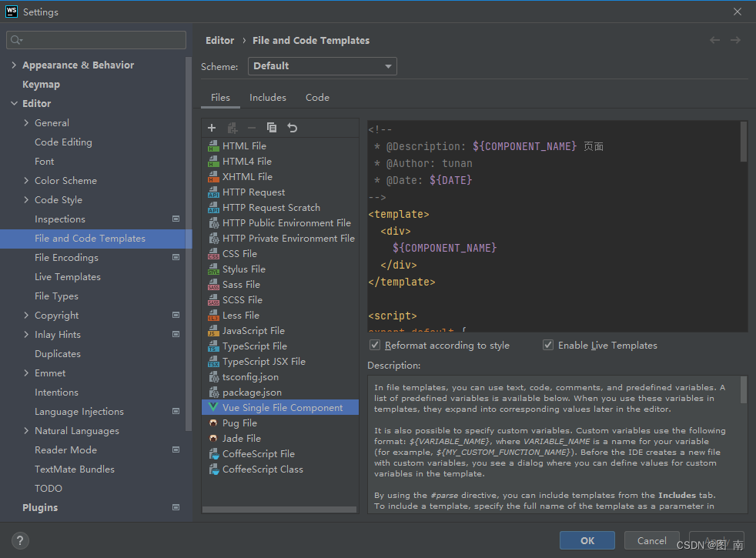Open Live Templates settings page

pyautogui.click(x=68, y=277)
